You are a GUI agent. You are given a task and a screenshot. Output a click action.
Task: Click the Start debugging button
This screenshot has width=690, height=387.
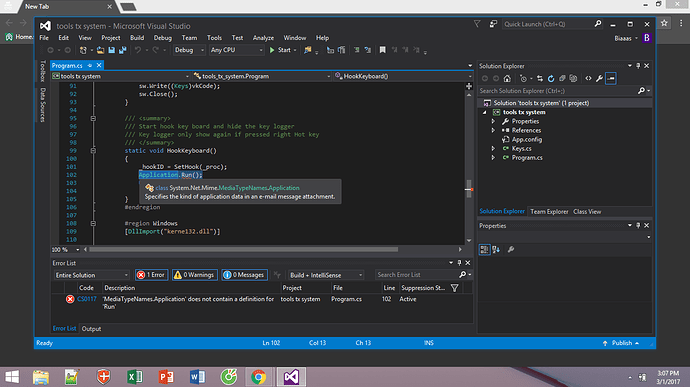tap(280, 50)
